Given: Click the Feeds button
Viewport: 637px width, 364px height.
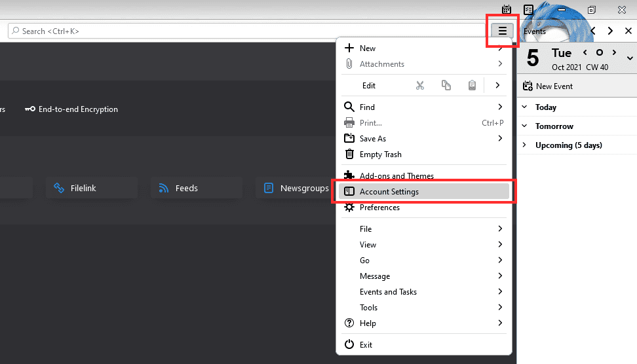Looking at the screenshot, I should click(197, 188).
